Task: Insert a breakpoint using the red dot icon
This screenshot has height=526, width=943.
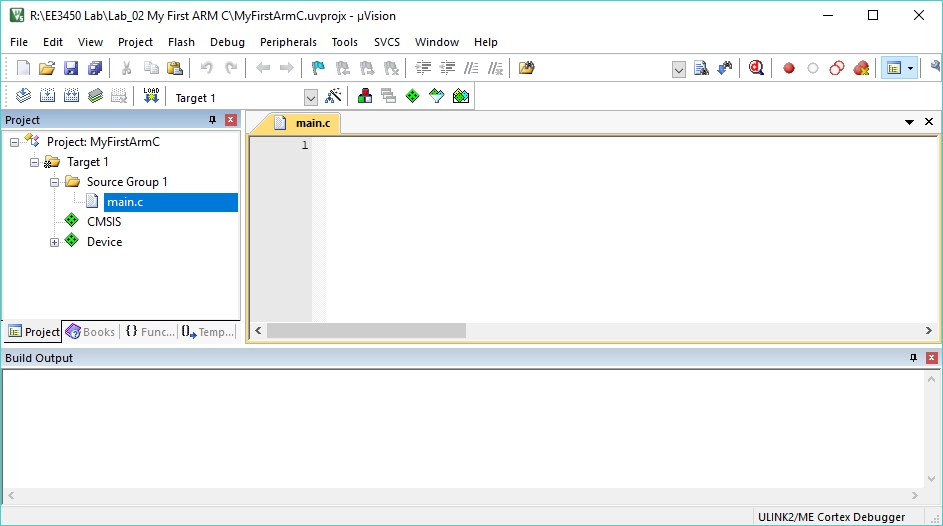Action: point(789,68)
